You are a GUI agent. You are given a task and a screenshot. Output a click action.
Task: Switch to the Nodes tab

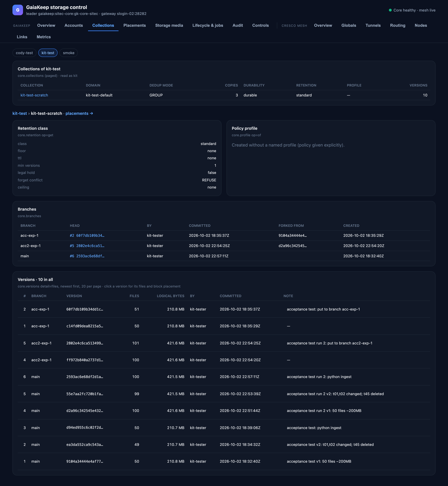pyautogui.click(x=421, y=26)
